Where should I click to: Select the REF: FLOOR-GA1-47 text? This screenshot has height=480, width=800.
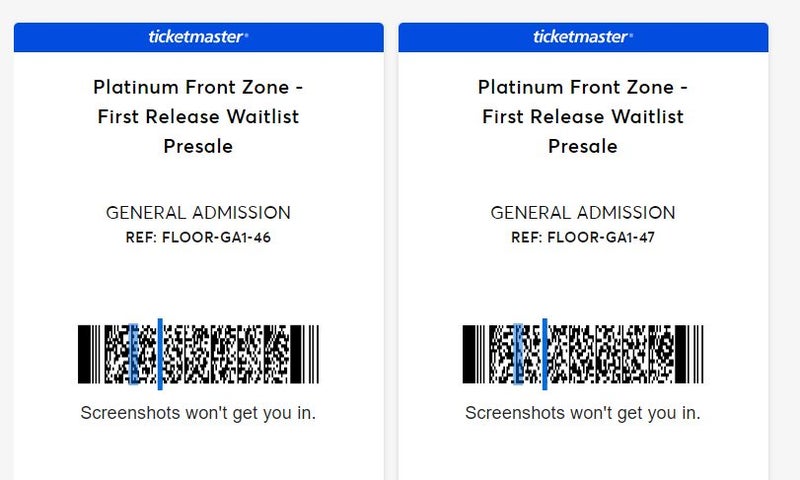point(583,238)
